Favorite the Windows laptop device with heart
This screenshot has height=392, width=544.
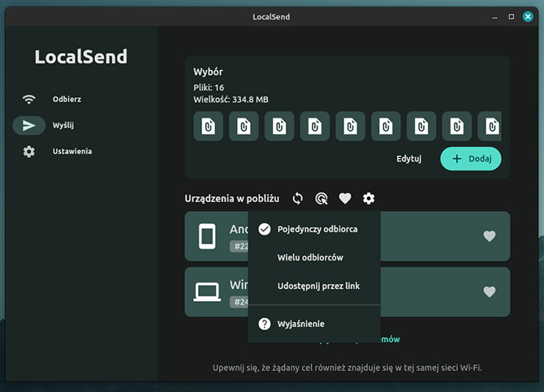pyautogui.click(x=489, y=291)
